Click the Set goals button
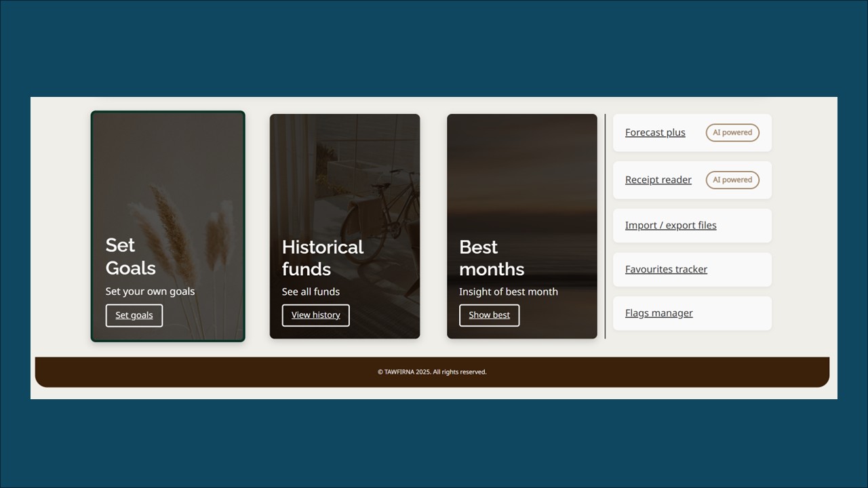 [134, 314]
